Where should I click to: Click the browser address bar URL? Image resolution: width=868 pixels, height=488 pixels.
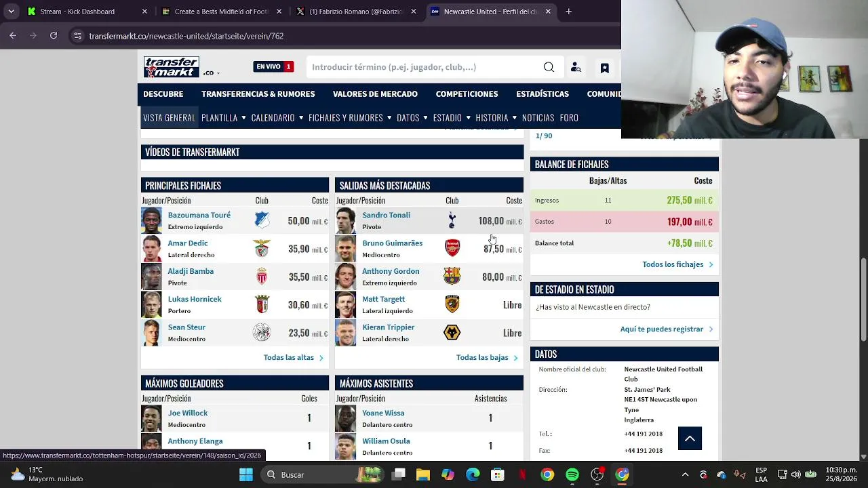tap(186, 36)
